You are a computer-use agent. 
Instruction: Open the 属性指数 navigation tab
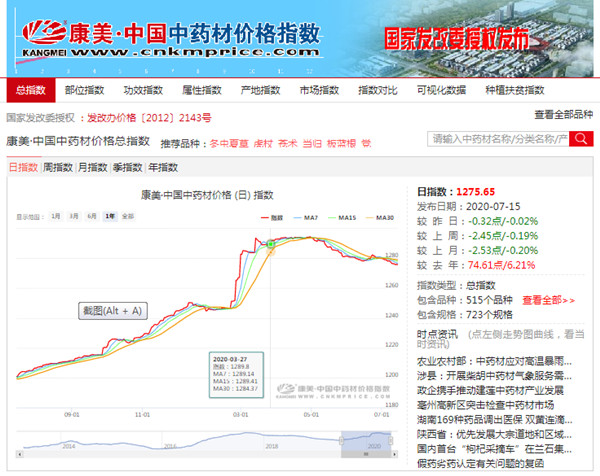pos(202,90)
